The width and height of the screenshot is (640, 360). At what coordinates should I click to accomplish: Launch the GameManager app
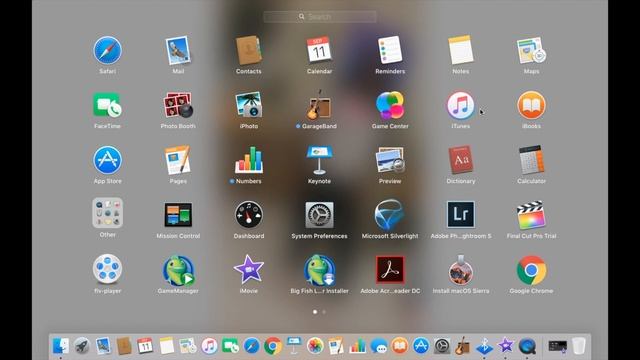[178, 269]
